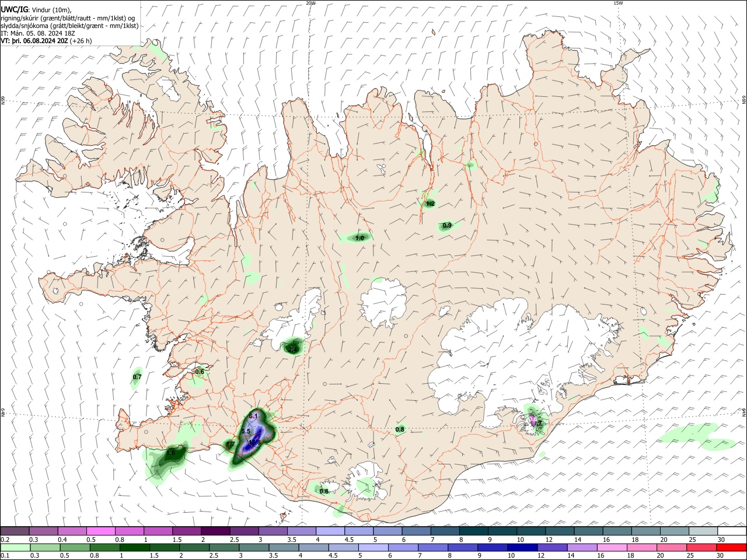This screenshot has height=560, width=747.
Task: Click the bright magenta 0.5–0.8 upper legend swatch
Action: pos(102,531)
